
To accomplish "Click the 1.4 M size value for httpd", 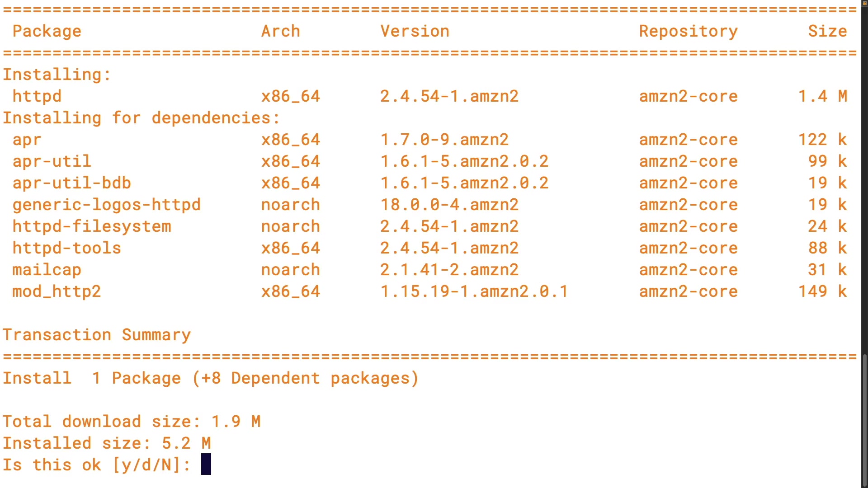I will (822, 96).
